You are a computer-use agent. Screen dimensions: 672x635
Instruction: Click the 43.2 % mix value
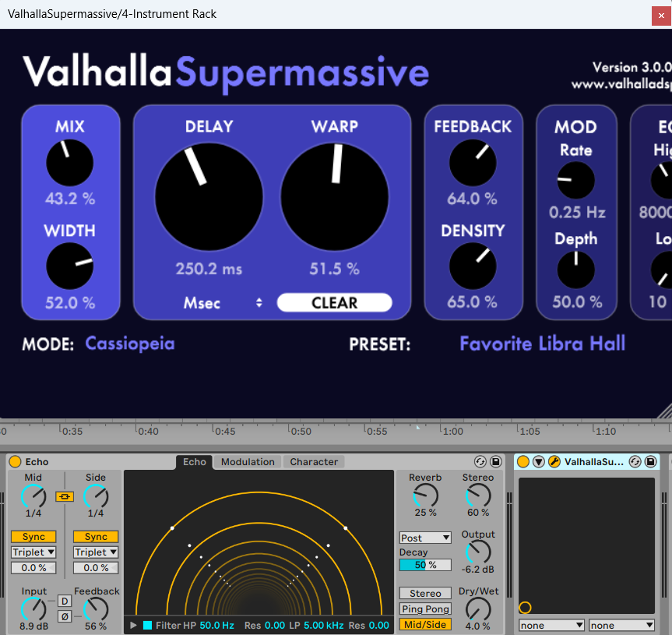pos(70,199)
